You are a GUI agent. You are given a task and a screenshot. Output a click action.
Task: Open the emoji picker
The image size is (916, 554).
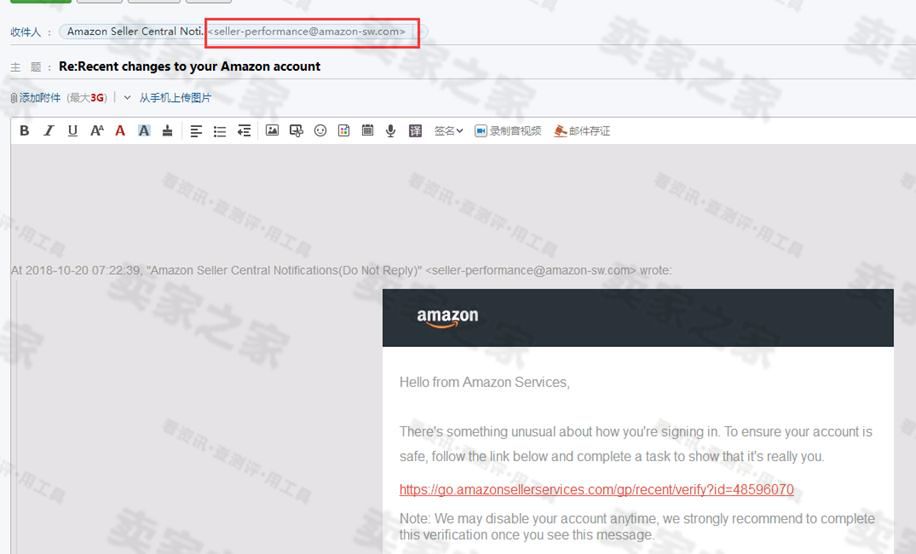[x=320, y=130]
